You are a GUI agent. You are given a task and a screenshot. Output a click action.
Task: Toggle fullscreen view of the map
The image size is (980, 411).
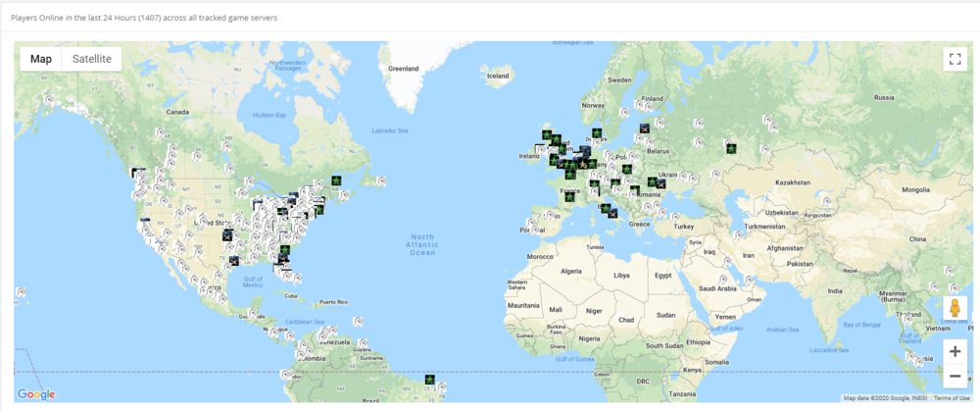[955, 59]
